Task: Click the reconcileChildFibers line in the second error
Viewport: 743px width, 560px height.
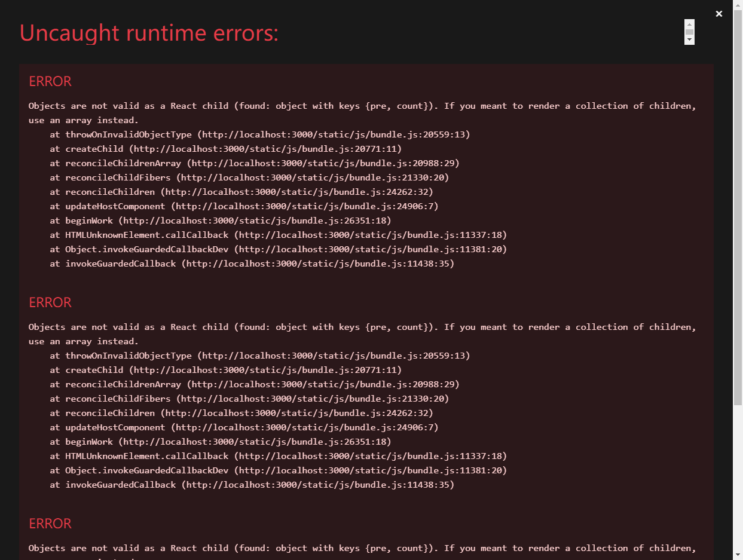Action: [249, 399]
